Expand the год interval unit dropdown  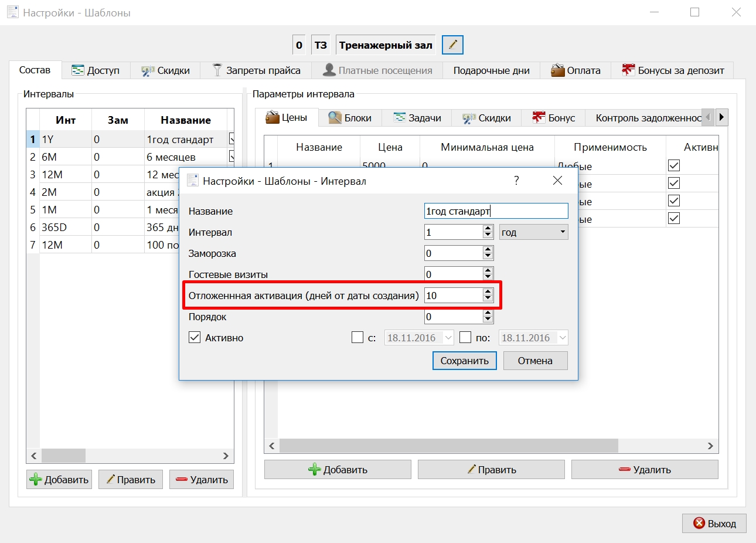[x=533, y=232]
